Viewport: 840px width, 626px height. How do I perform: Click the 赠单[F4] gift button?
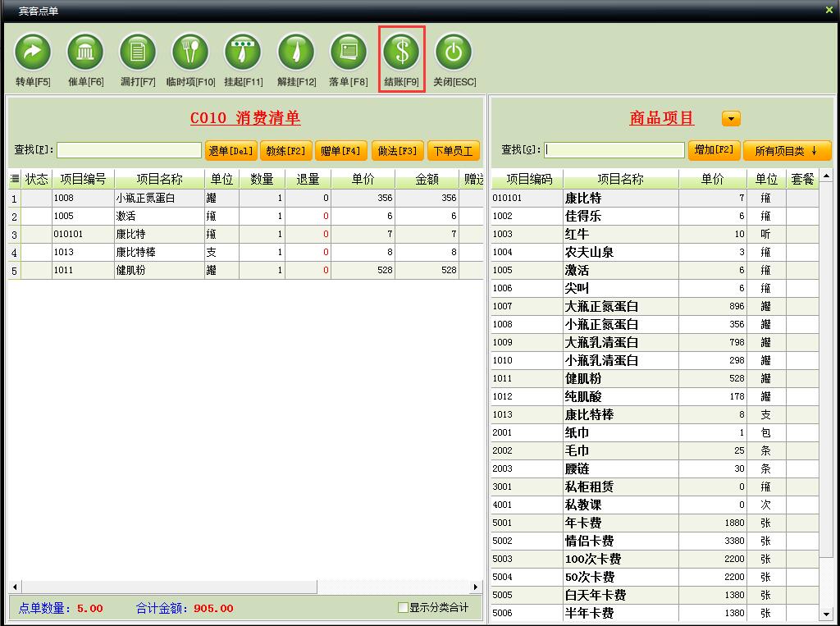pos(340,151)
